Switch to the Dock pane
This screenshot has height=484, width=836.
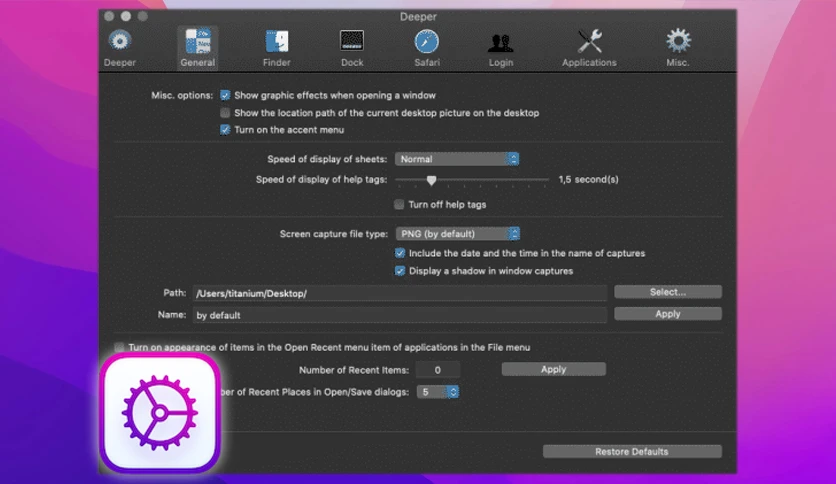coord(352,48)
